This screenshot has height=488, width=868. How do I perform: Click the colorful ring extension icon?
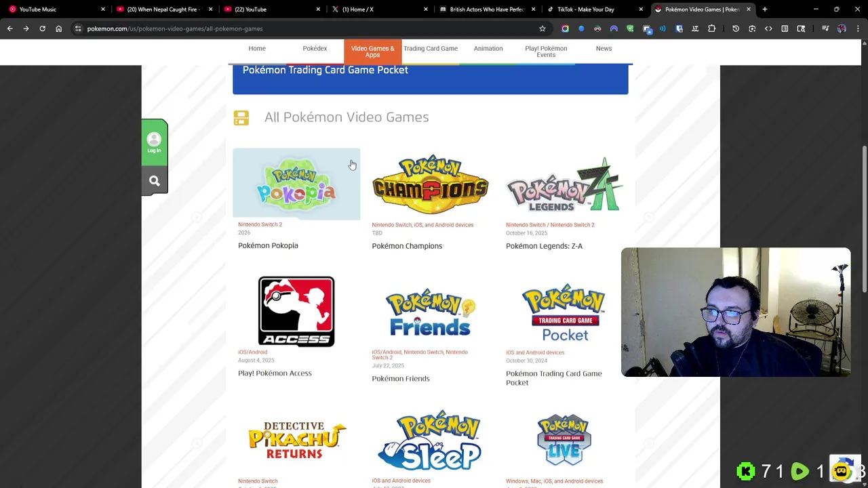(565, 28)
